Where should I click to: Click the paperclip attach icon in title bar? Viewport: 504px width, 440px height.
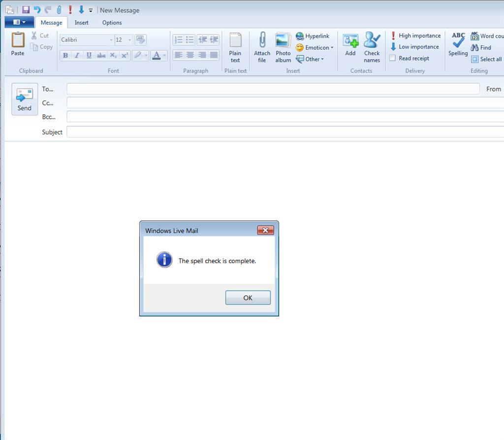[59, 10]
